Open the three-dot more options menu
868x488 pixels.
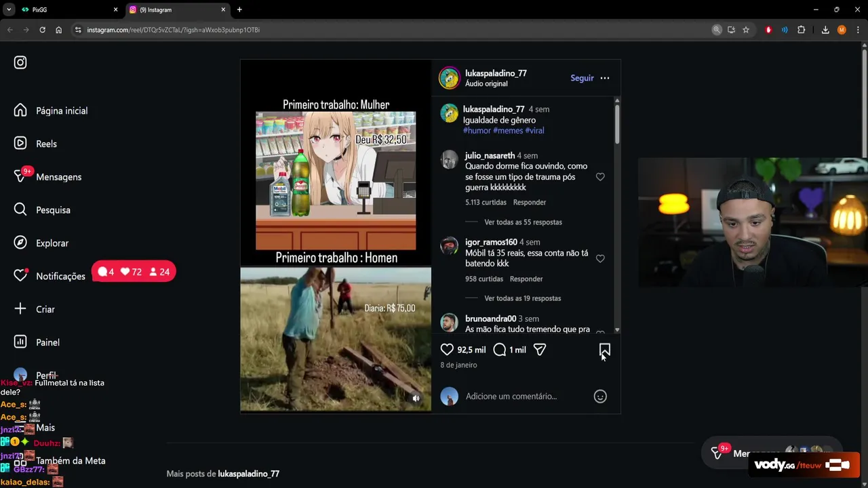(605, 78)
